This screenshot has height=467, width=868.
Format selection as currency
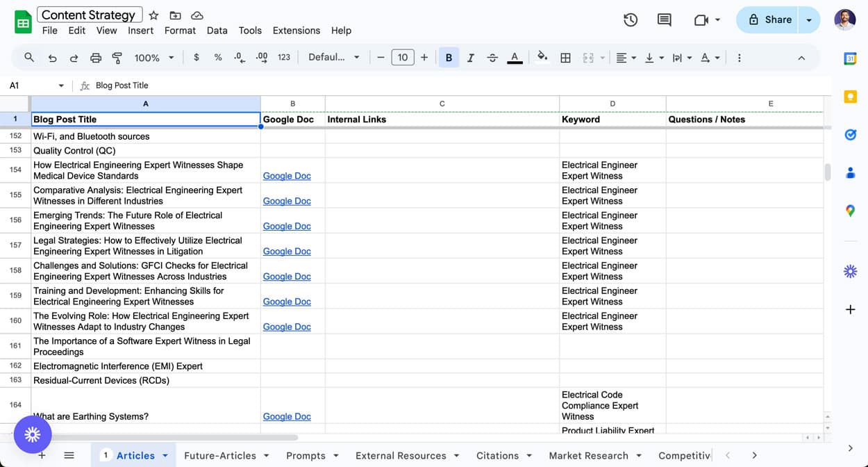199,57
